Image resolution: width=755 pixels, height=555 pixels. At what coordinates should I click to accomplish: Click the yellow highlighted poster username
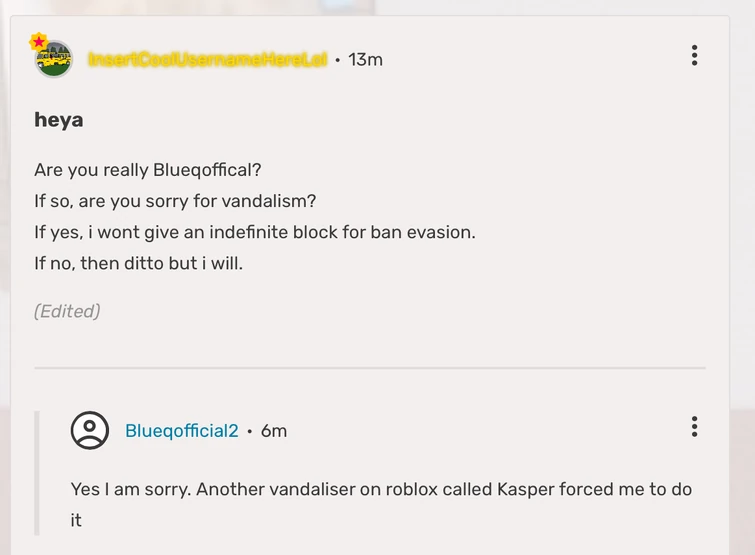(207, 60)
